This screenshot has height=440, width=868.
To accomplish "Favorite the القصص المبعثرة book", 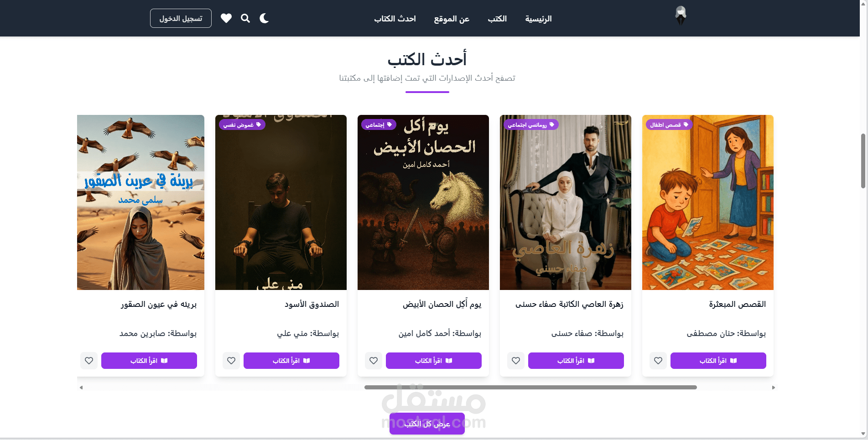I will coord(658,361).
